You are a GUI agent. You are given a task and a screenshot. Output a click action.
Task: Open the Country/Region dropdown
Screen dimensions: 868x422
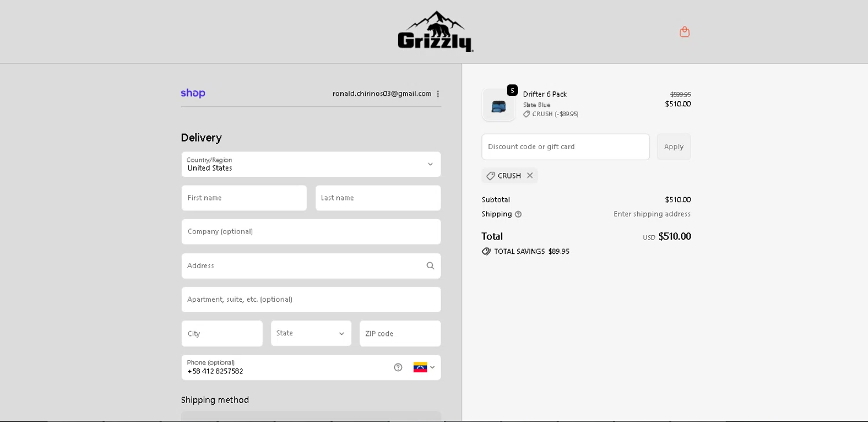tap(311, 164)
